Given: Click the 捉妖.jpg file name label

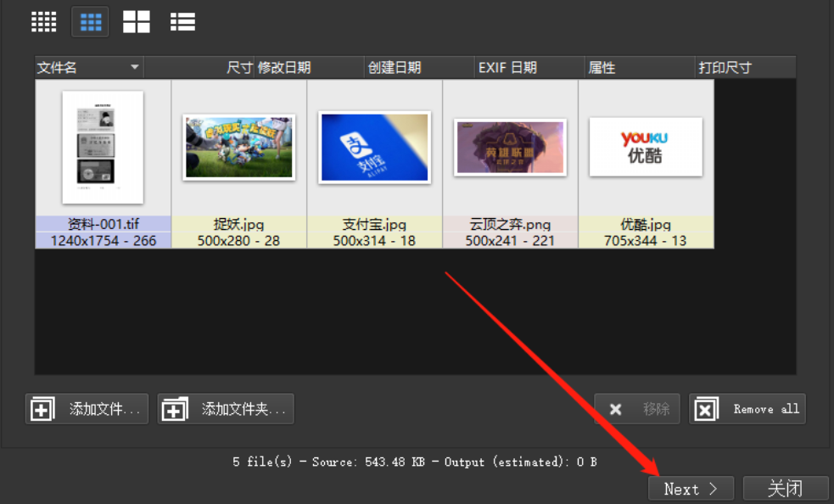Looking at the screenshot, I should (x=238, y=224).
